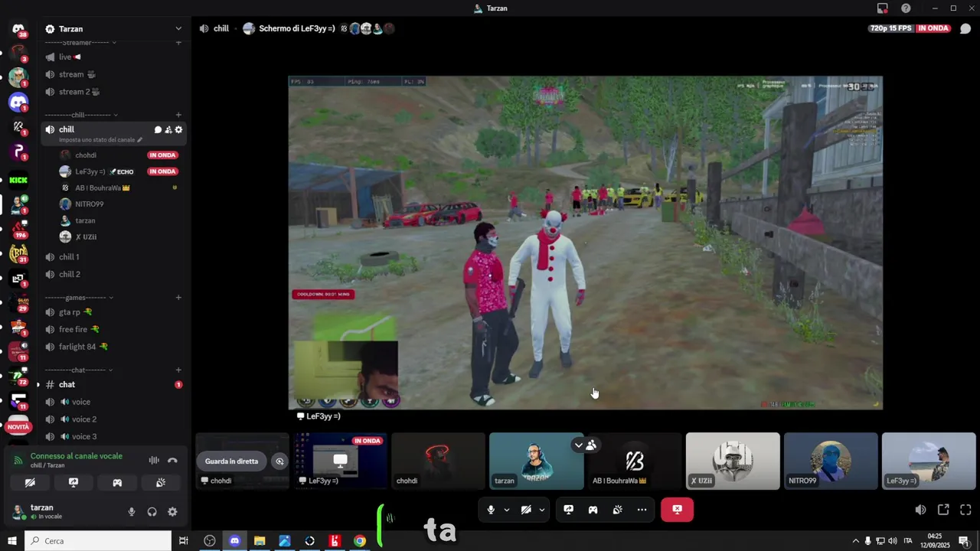This screenshot has height=551, width=980.
Task: Create a channel in the games category
Action: click(x=178, y=297)
